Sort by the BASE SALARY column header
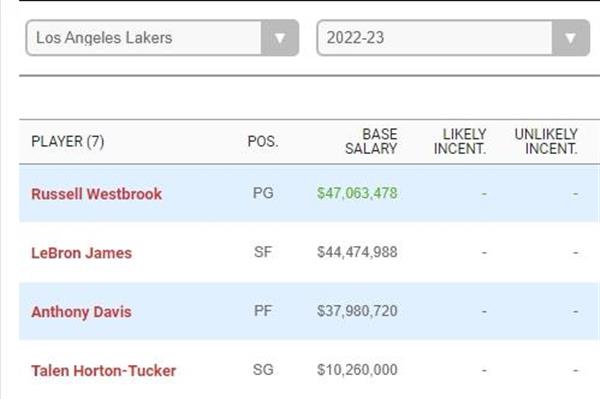The height and width of the screenshot is (399, 600). (x=371, y=142)
